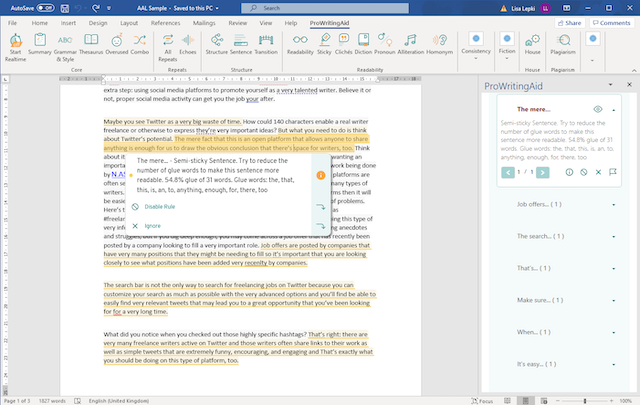Click the info icon in the sidebar card
640x405 pixels.
[569, 172]
